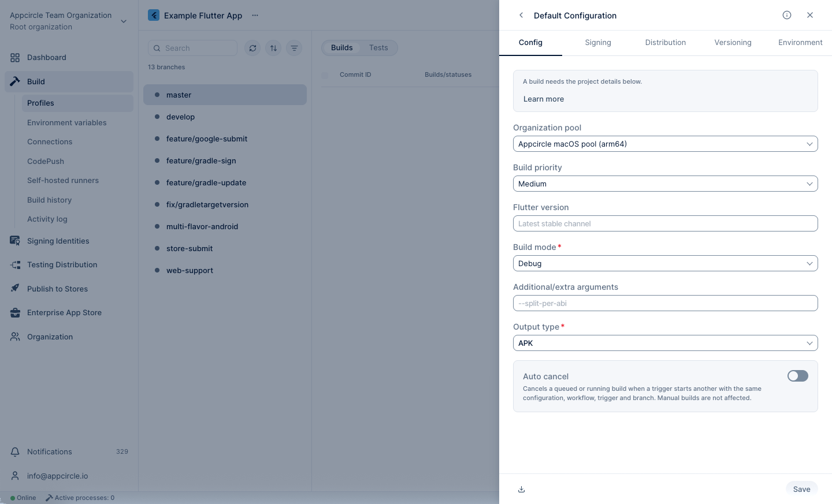The width and height of the screenshot is (832, 504).
Task: Click the Organization people icon
Action: tap(15, 337)
